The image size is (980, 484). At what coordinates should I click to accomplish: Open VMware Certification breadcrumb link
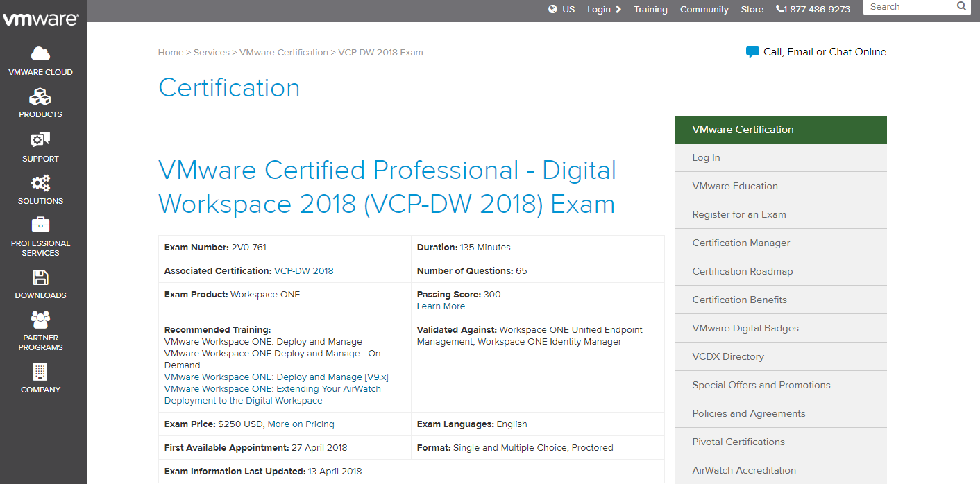tap(284, 52)
